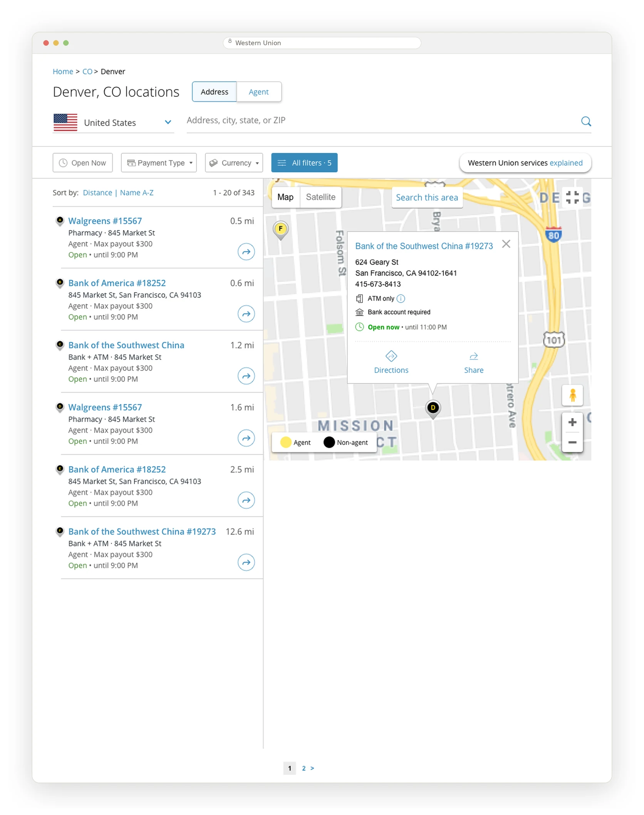
Task: Expand the Currency dropdown
Action: click(x=234, y=163)
